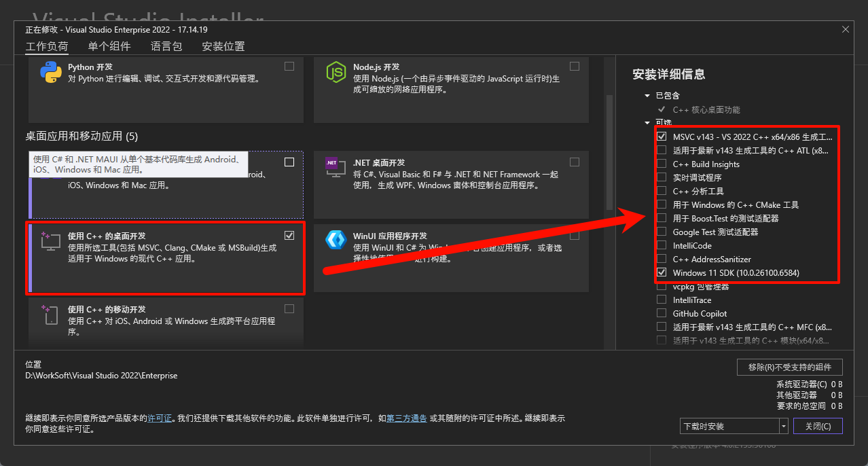The height and width of the screenshot is (466, 868).
Task: Enable the C++ Build Insights checkbox
Action: click(x=662, y=164)
